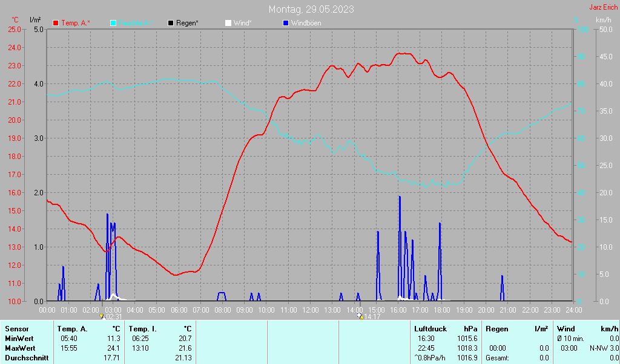Click the cyan humidity legend swatch
The width and height of the screenshot is (620, 364).
(114, 23)
